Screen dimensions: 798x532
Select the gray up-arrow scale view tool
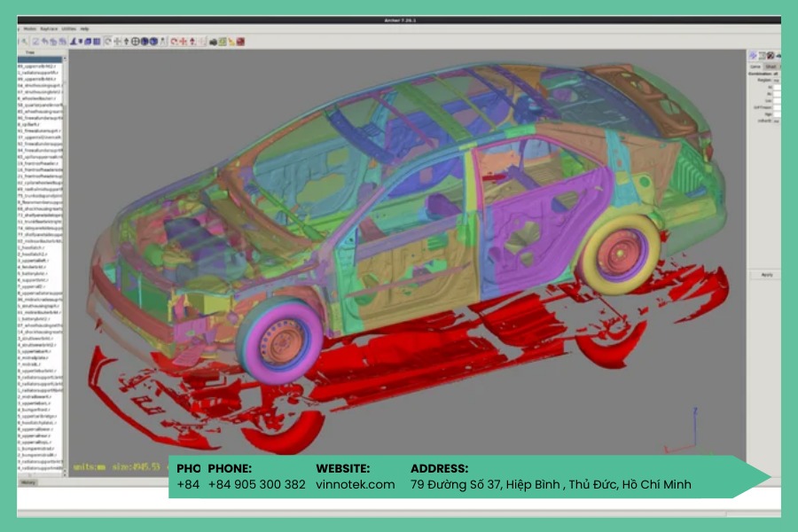(x=126, y=42)
